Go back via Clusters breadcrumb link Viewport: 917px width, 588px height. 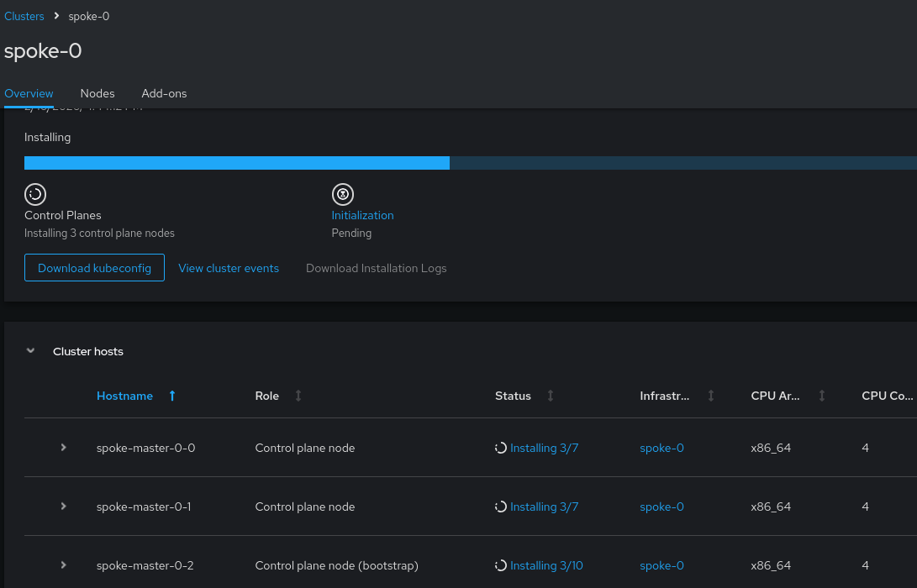[x=24, y=16]
